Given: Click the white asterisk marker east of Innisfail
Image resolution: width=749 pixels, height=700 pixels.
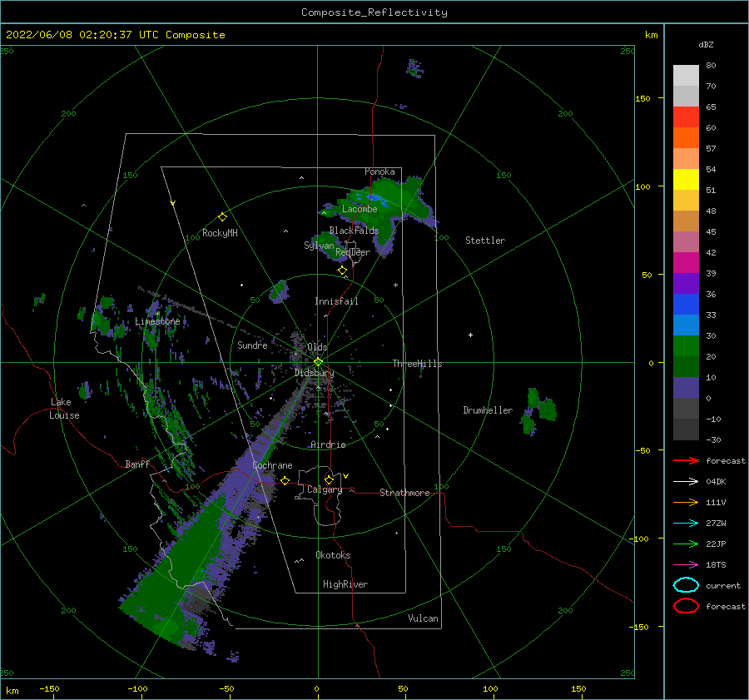Looking at the screenshot, I should [x=395, y=285].
